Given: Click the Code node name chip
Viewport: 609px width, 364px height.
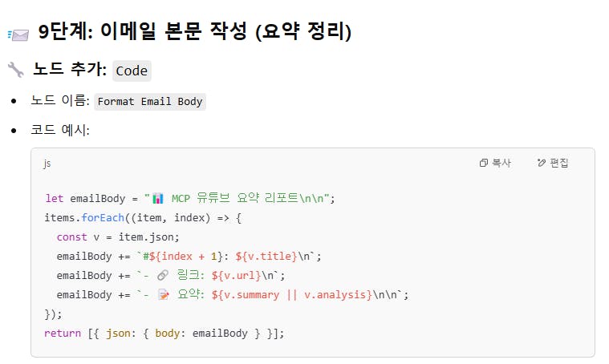Looking at the screenshot, I should click(x=132, y=71).
